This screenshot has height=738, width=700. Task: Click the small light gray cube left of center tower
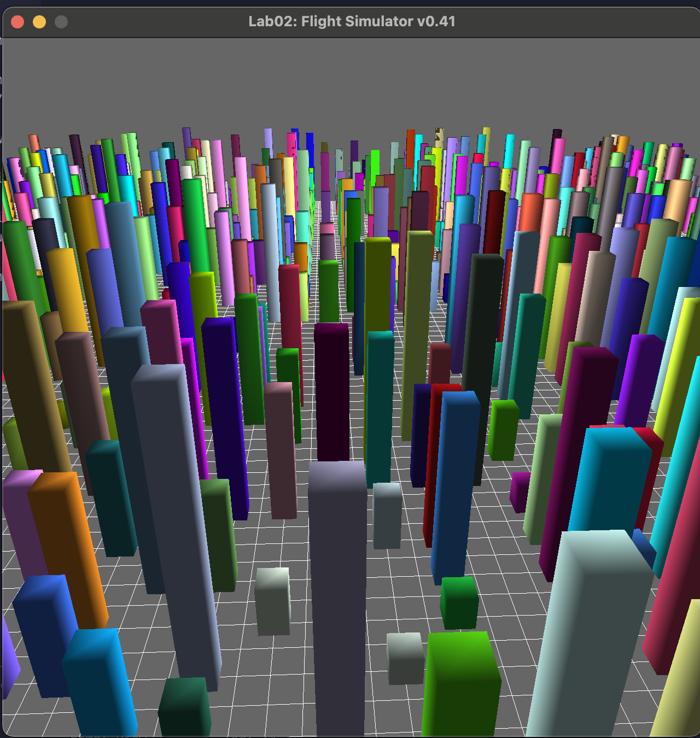pyautogui.click(x=272, y=601)
